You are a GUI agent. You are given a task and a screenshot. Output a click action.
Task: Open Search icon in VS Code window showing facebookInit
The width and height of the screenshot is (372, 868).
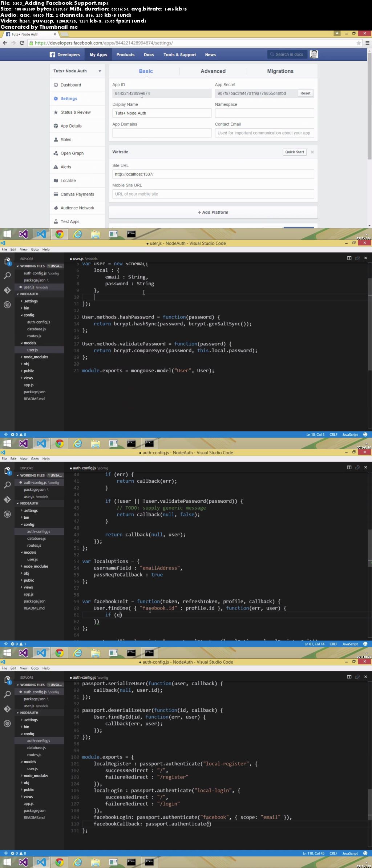(x=7, y=485)
